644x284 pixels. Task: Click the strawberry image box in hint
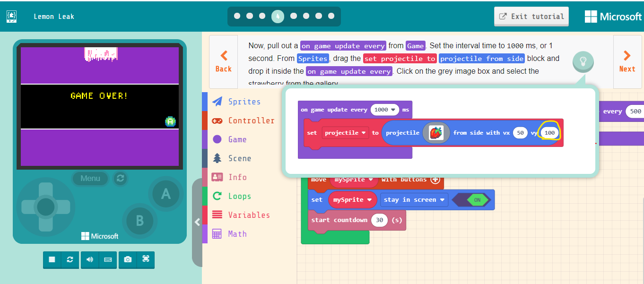pos(436,133)
